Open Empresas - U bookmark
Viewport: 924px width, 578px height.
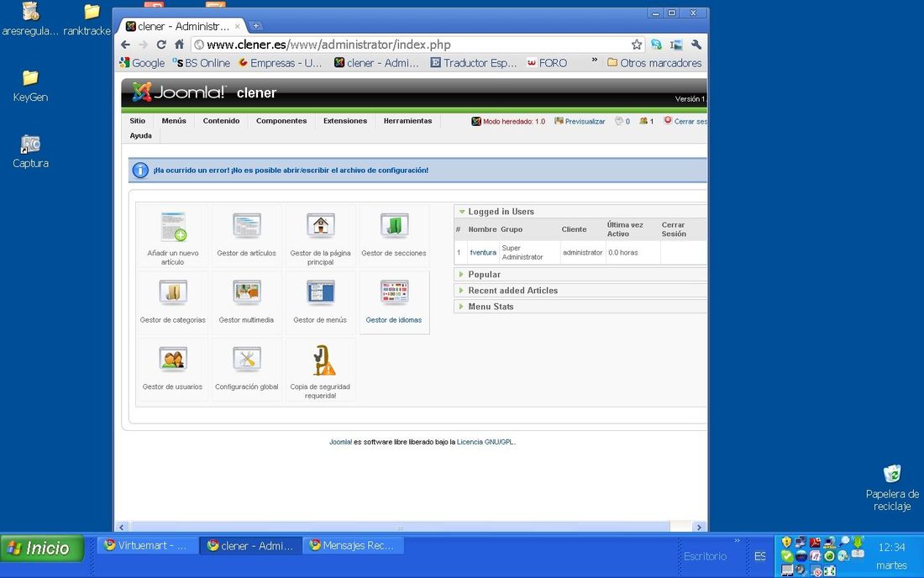280,62
